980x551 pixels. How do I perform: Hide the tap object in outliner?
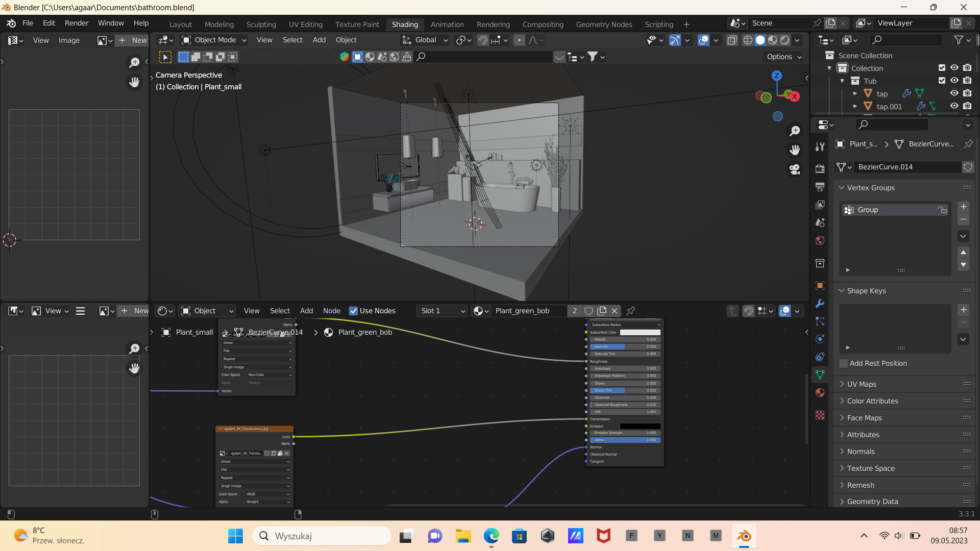point(954,93)
